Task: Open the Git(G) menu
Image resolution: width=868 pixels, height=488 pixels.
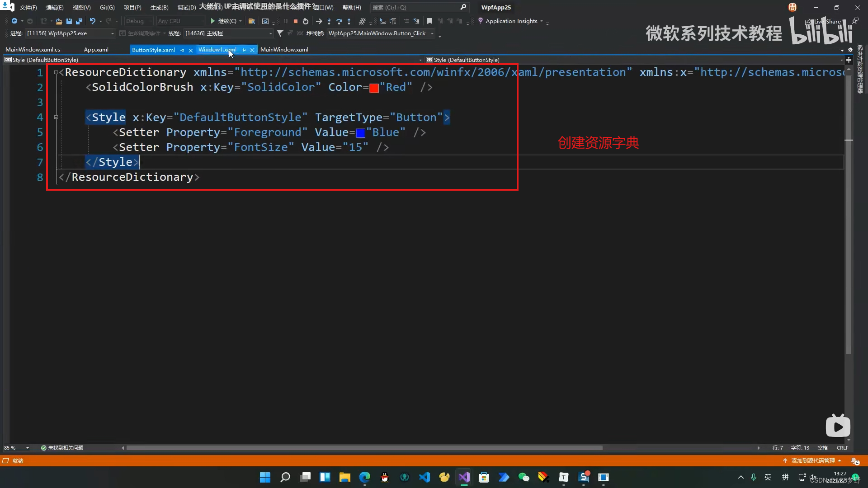Action: point(107,8)
